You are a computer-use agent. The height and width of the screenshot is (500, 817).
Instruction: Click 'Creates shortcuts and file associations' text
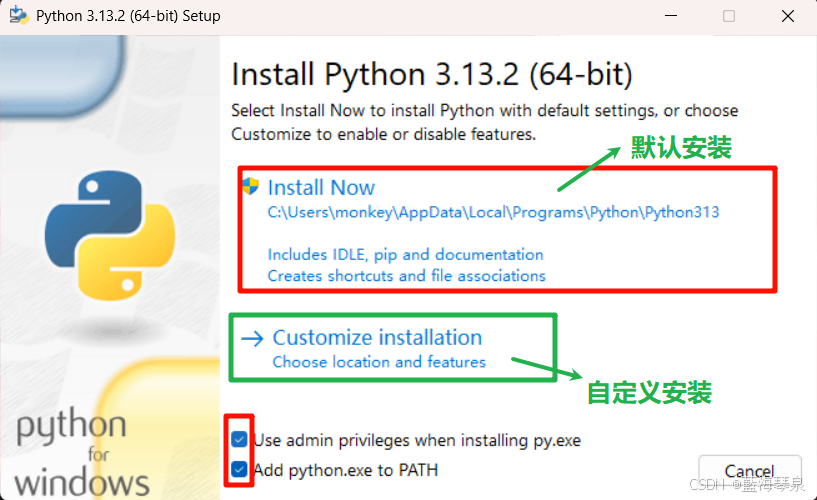[x=406, y=276]
